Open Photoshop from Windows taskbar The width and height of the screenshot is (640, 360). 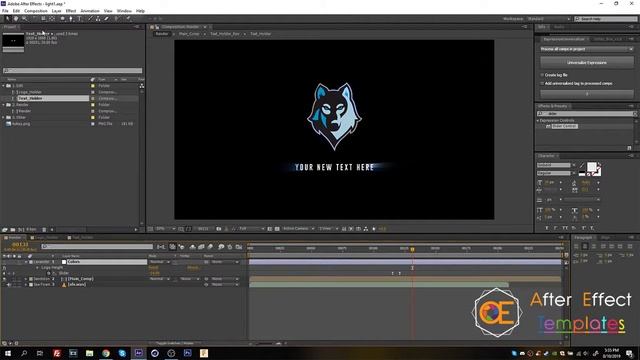coord(187,353)
